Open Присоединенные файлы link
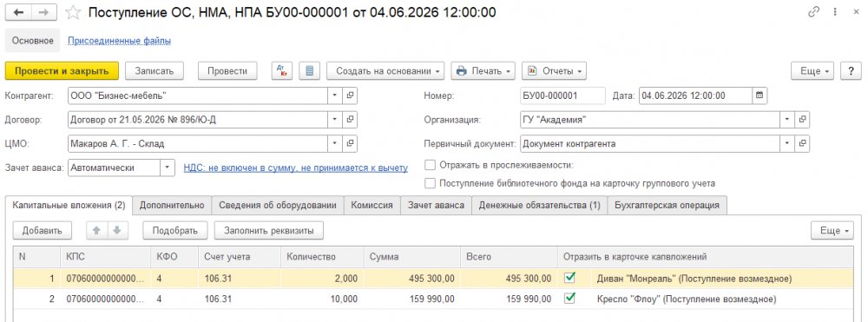 pyautogui.click(x=119, y=41)
